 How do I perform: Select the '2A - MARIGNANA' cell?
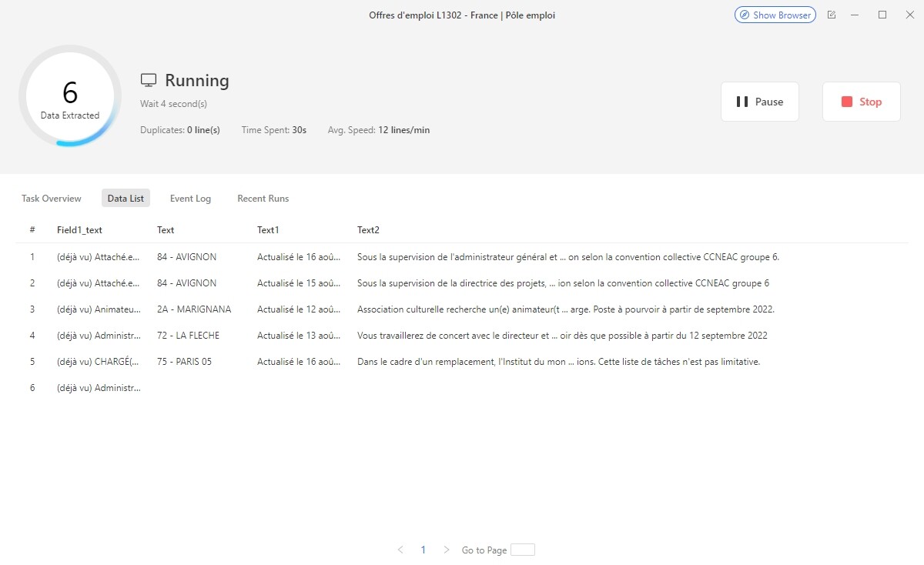tap(194, 309)
